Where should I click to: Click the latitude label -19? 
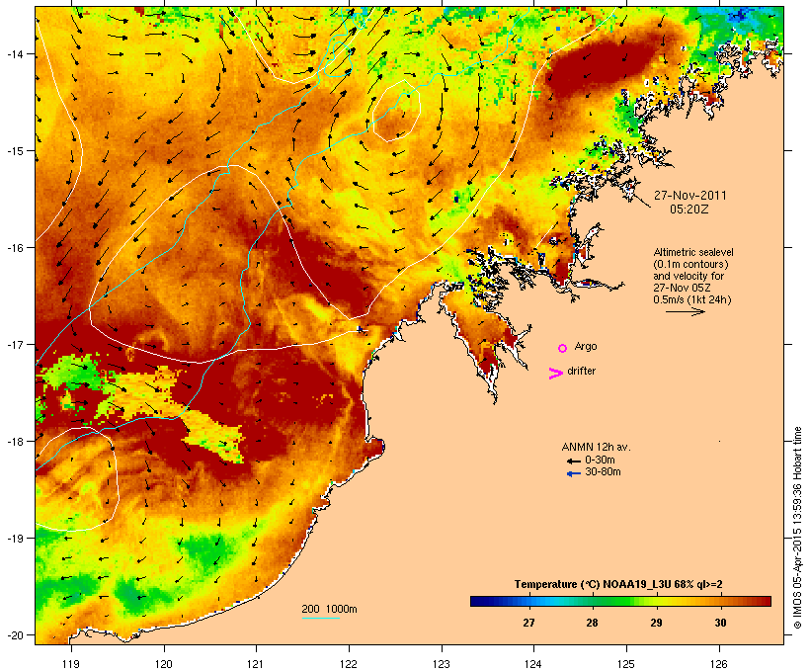(x=14, y=539)
